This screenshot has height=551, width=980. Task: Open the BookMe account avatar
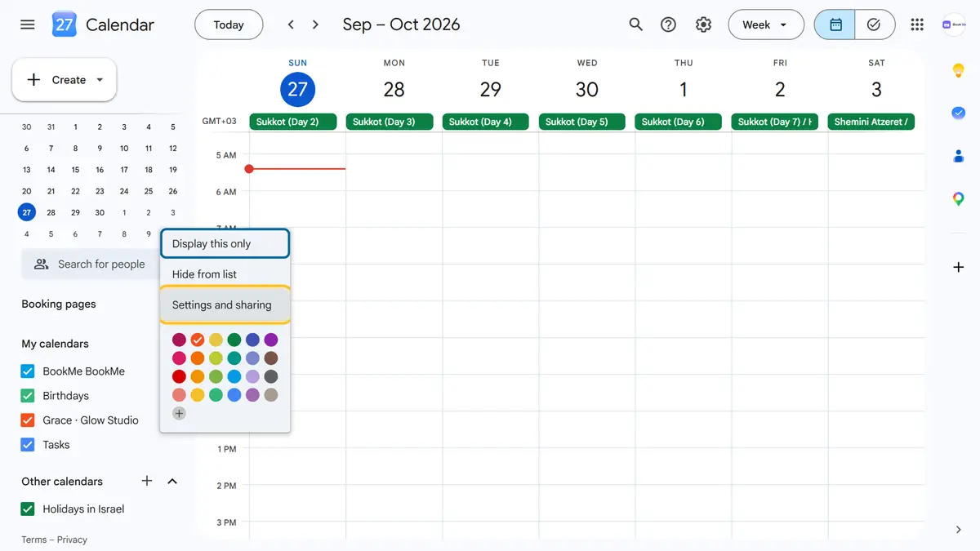(954, 24)
